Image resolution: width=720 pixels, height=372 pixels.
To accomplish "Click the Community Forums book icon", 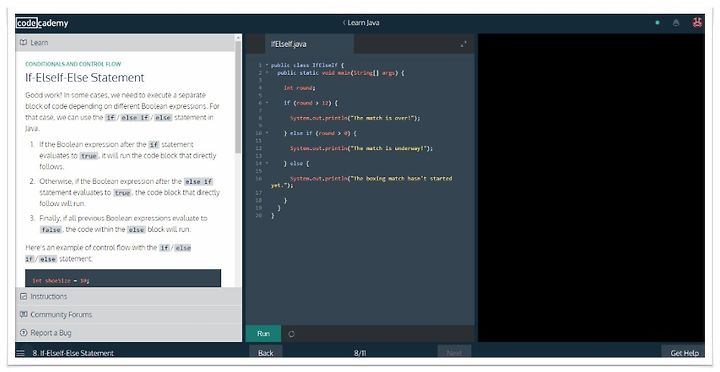I will point(23,315).
